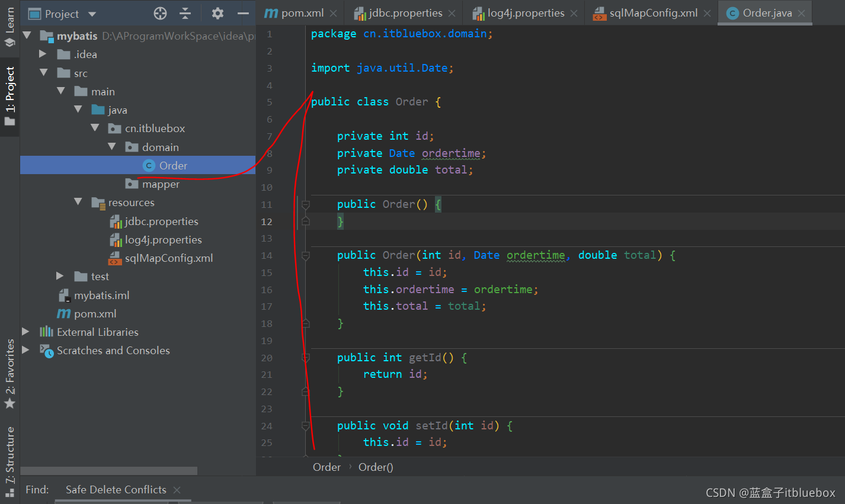Click the ordertime field on line 8
Viewport: 845px width, 504px height.
pyautogui.click(x=451, y=153)
